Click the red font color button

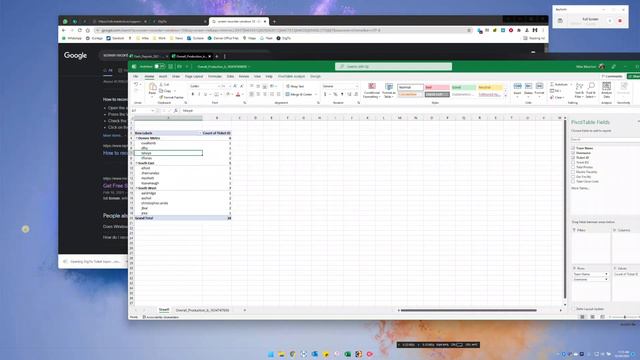pos(238,94)
